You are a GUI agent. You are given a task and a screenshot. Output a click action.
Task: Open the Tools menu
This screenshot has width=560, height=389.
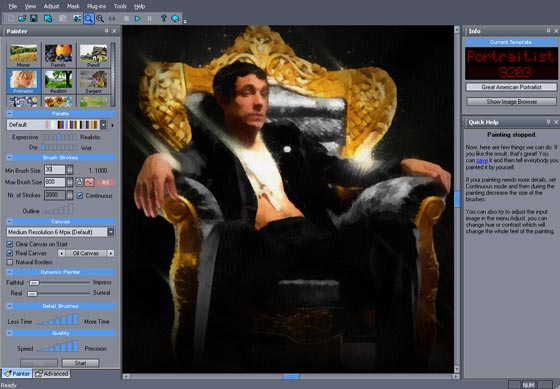coord(120,6)
